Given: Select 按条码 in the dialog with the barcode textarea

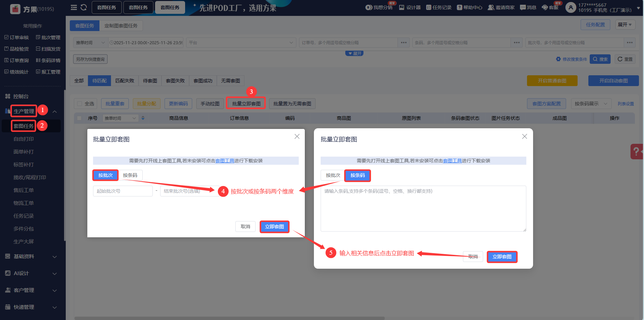Looking at the screenshot, I should coord(357,175).
